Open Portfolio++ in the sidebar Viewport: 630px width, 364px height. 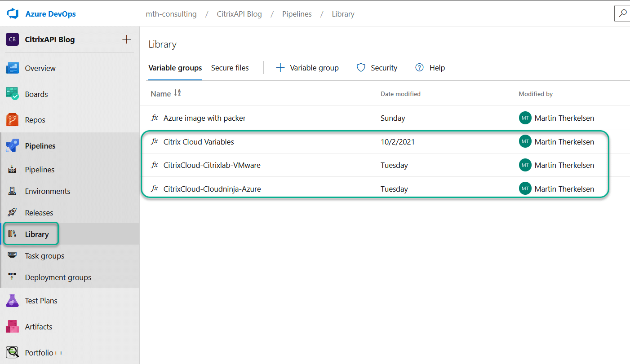click(44, 352)
